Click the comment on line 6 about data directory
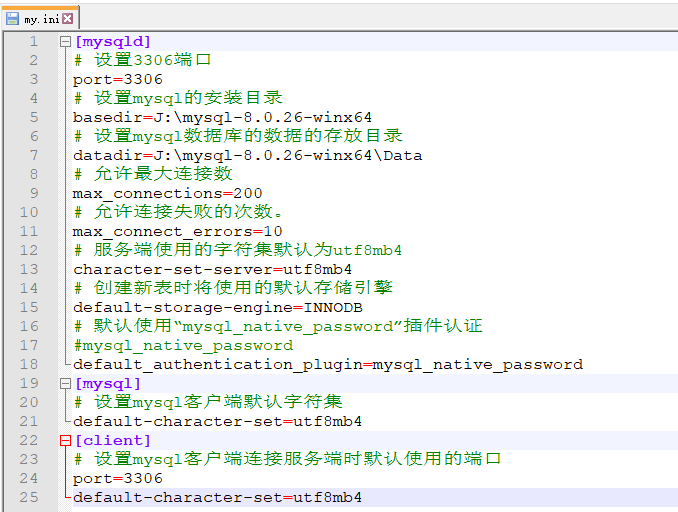This screenshot has width=678, height=512. 238,136
